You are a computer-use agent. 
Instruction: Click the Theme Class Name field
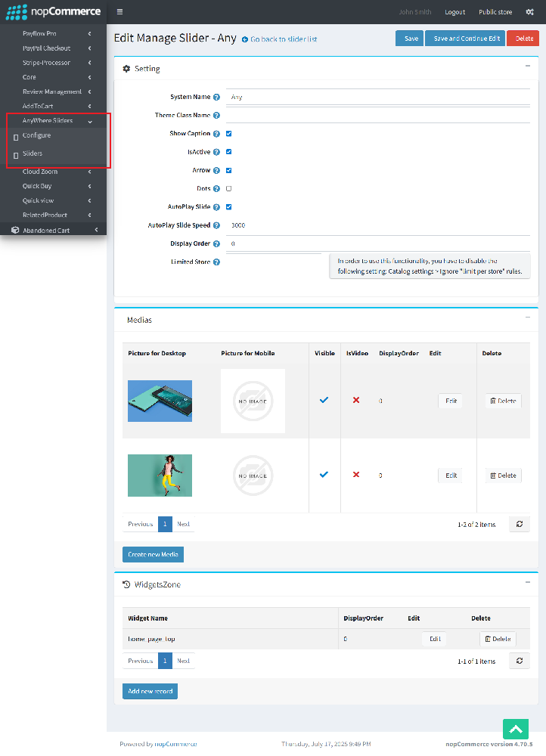pyautogui.click(x=377, y=115)
